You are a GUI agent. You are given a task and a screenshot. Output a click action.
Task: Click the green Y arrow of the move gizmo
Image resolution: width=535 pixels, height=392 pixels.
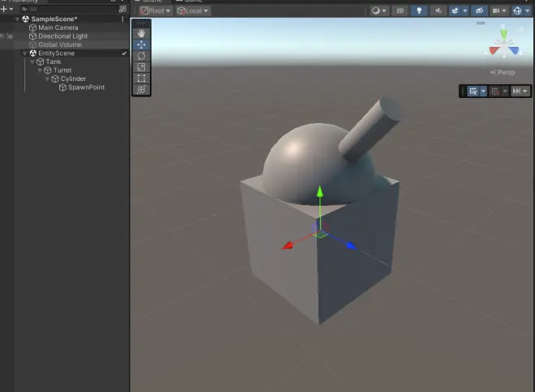coord(319,192)
